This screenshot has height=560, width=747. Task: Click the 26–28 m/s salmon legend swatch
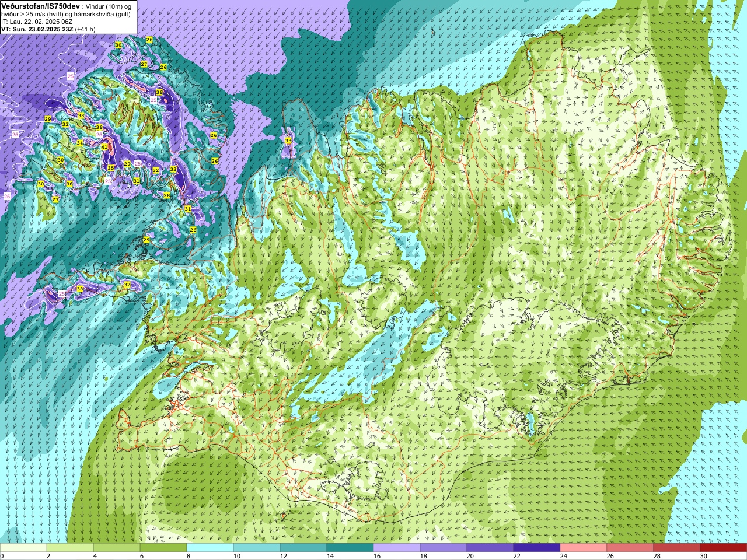pyautogui.click(x=630, y=548)
